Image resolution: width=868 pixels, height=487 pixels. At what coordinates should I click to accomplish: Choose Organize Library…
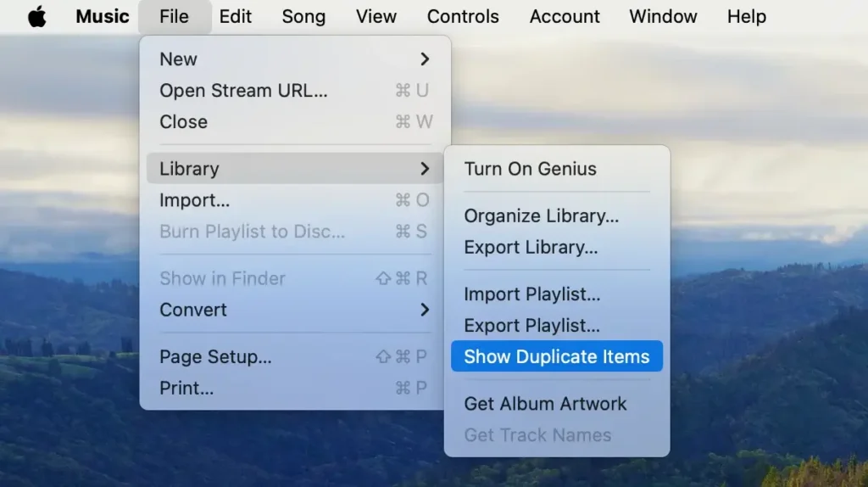[557, 216]
